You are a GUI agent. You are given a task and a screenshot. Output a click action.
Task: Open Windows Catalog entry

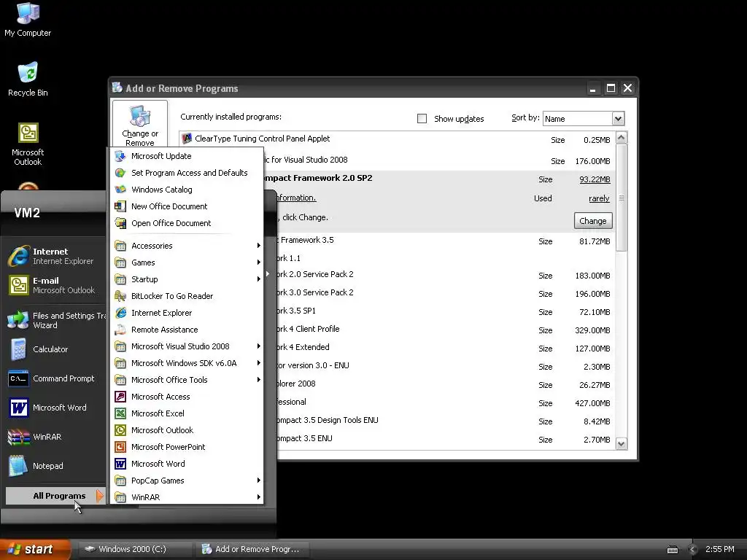(x=186, y=190)
